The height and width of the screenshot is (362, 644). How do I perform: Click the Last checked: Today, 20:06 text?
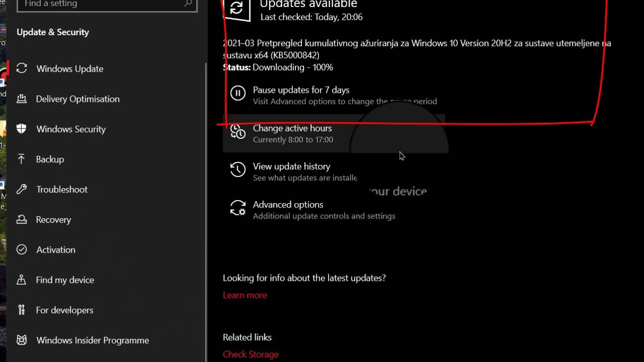click(311, 17)
